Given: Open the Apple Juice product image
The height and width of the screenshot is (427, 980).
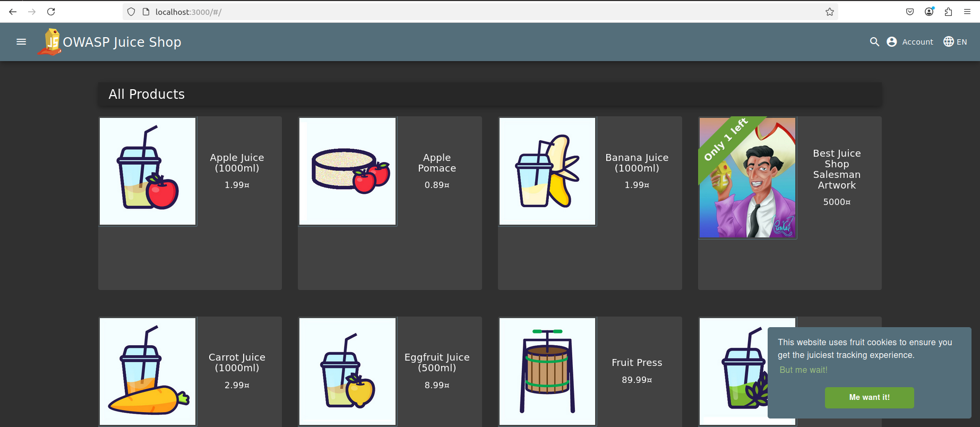Looking at the screenshot, I should [x=148, y=172].
